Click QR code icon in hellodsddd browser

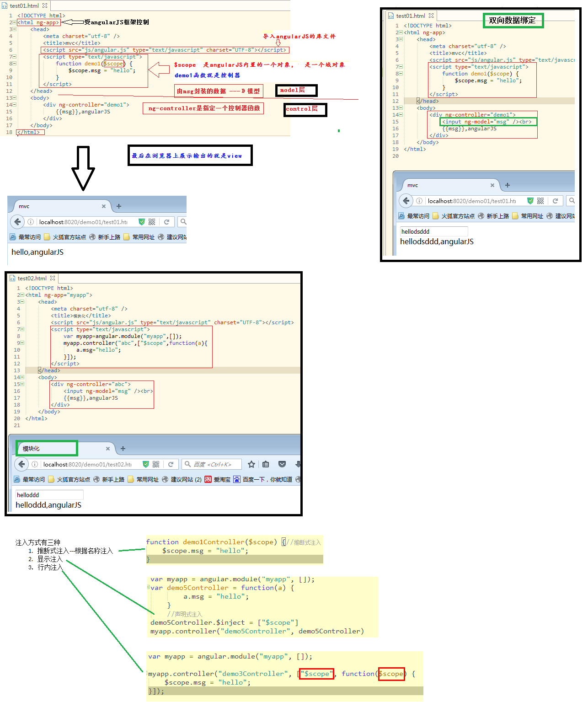point(540,201)
